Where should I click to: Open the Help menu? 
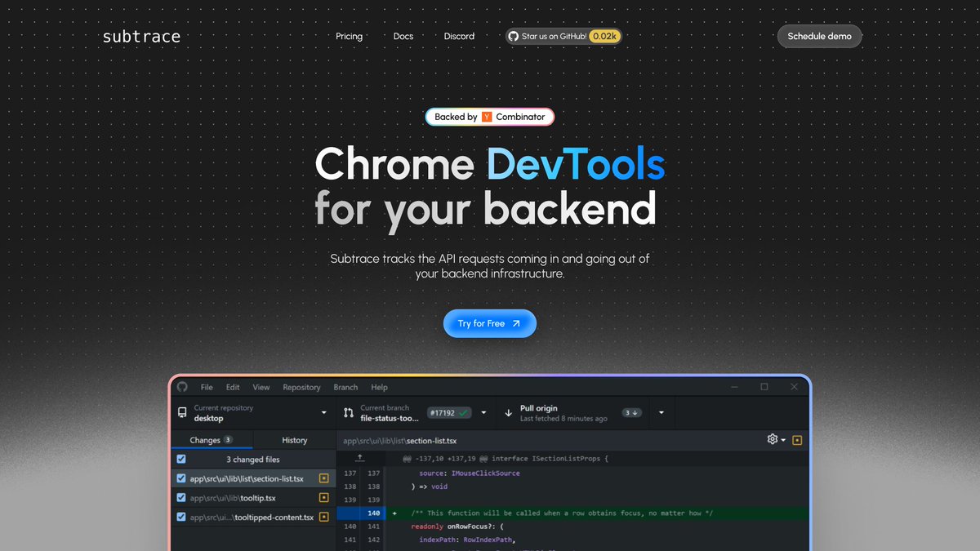click(379, 387)
